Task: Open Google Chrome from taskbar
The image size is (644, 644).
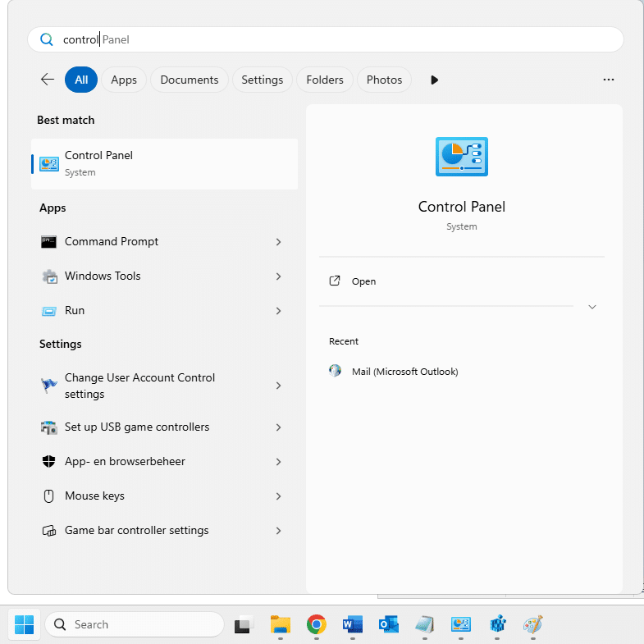Action: (x=316, y=624)
